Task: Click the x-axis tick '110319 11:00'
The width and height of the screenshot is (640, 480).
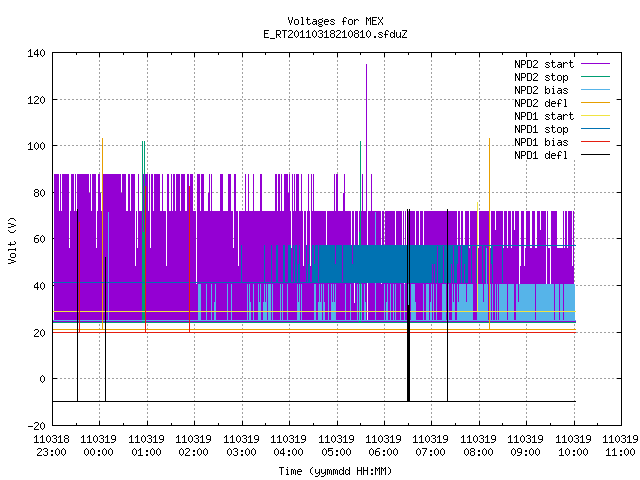Action: (x=620, y=446)
